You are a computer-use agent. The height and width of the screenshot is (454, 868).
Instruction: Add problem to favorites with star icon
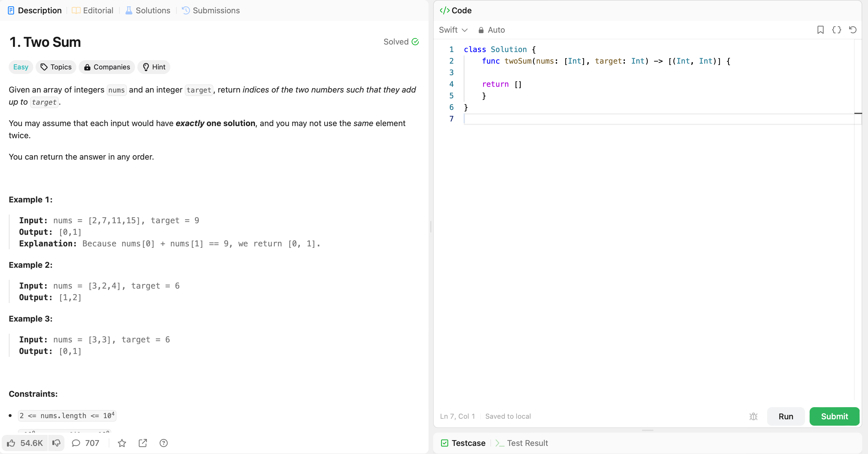tap(122, 443)
